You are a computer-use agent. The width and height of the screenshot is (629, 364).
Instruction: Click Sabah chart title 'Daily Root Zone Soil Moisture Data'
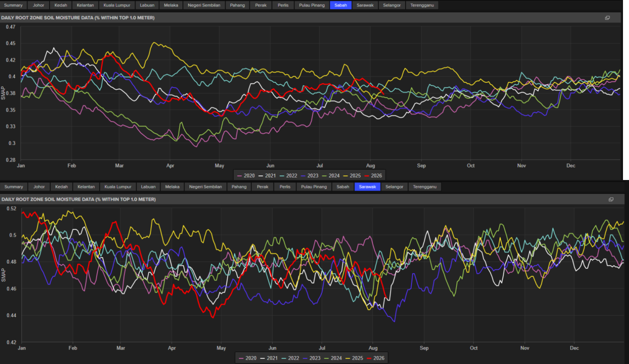77,18
